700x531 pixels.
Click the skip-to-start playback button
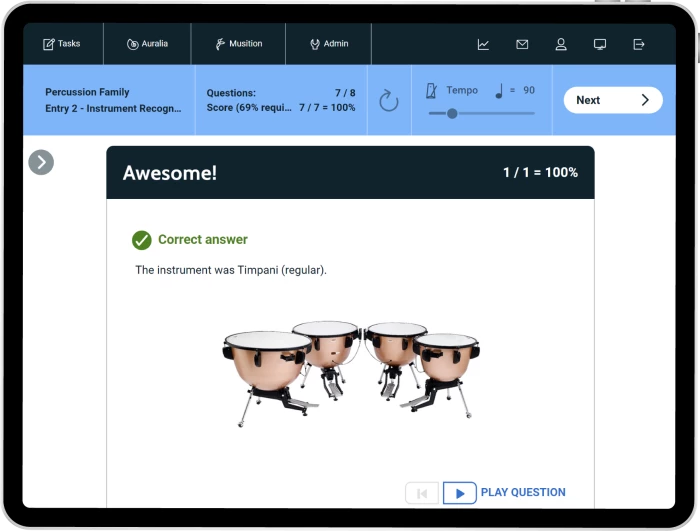(421, 493)
